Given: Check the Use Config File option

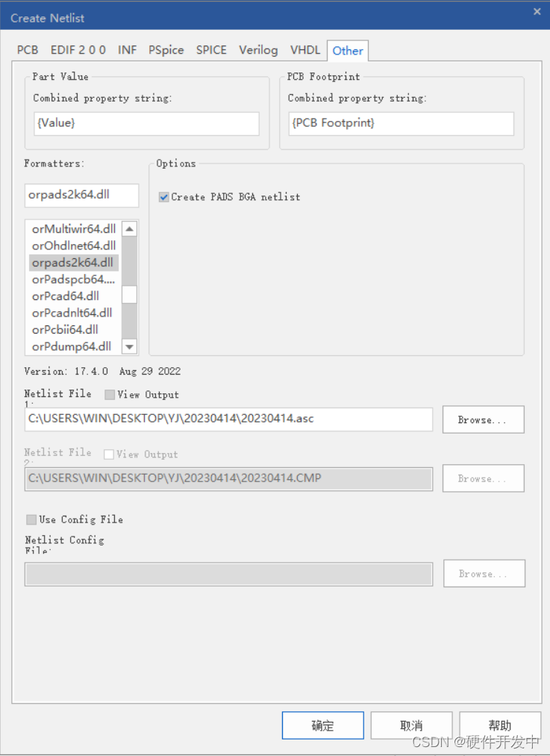Looking at the screenshot, I should [x=31, y=519].
